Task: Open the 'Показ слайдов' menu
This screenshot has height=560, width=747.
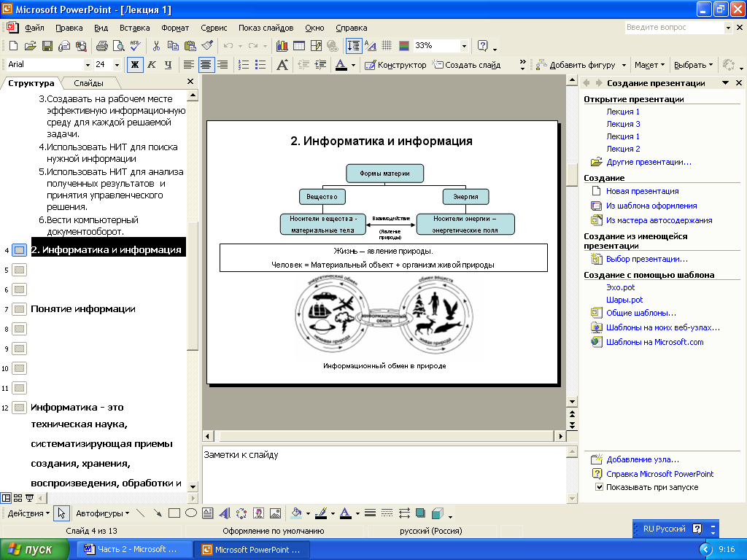Action: (x=266, y=28)
